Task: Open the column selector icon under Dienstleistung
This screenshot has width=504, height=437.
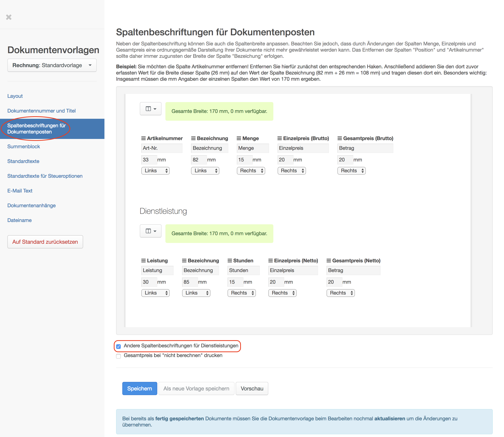Action: [150, 231]
